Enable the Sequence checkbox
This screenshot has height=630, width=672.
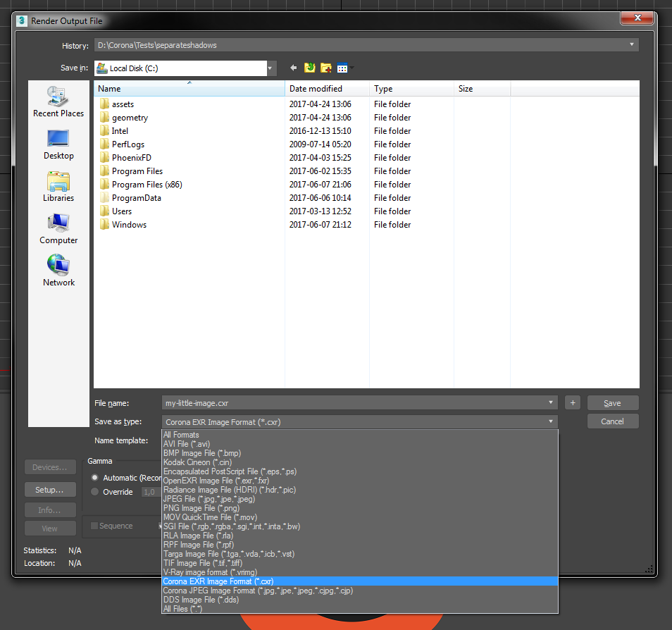(94, 526)
